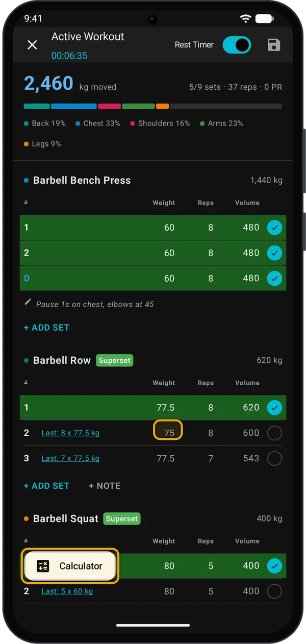Select the Arms 23% legend entry

[221, 123]
